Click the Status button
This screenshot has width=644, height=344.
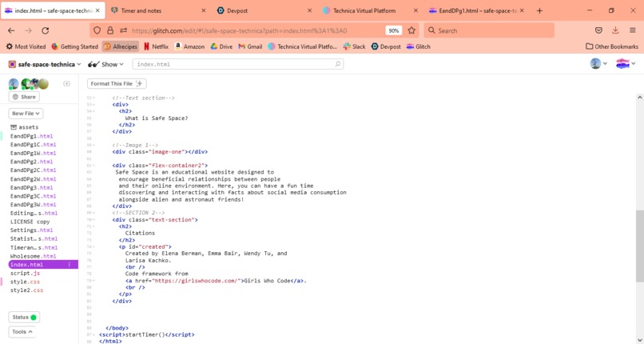[x=24, y=318]
